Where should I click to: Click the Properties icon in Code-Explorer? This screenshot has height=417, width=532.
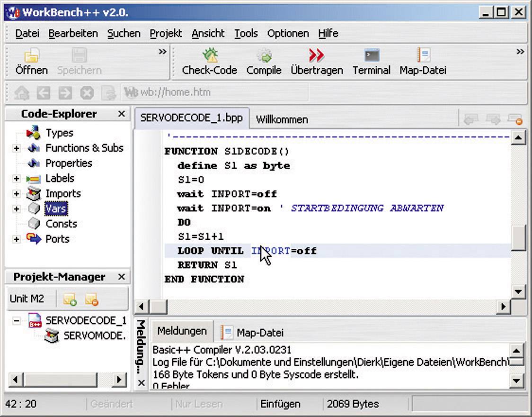point(34,163)
